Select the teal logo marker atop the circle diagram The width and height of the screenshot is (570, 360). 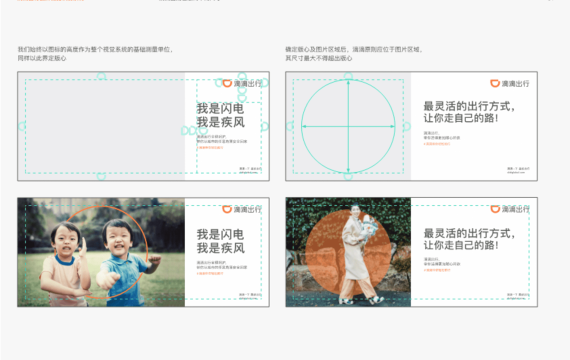348,76
